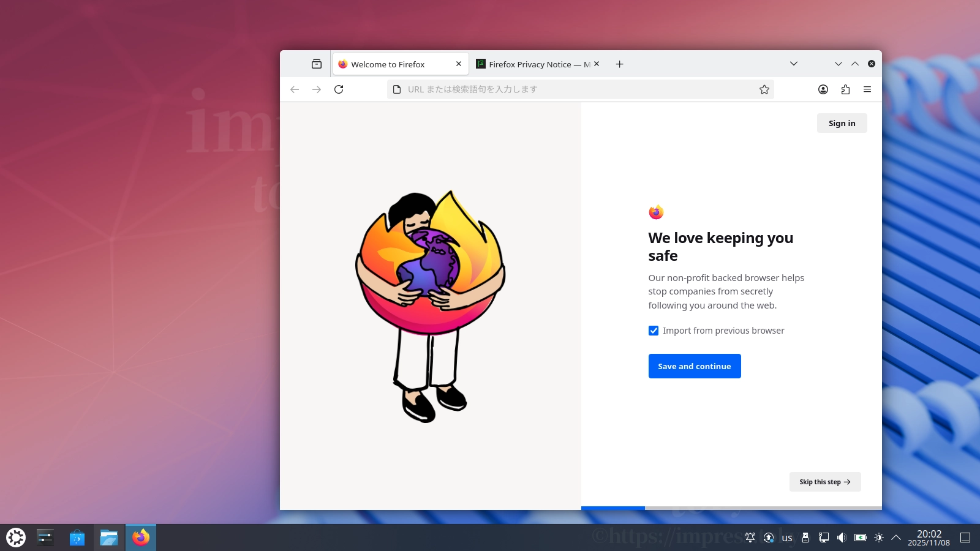
Task: Open the battery and power tray icon
Action: click(x=861, y=538)
